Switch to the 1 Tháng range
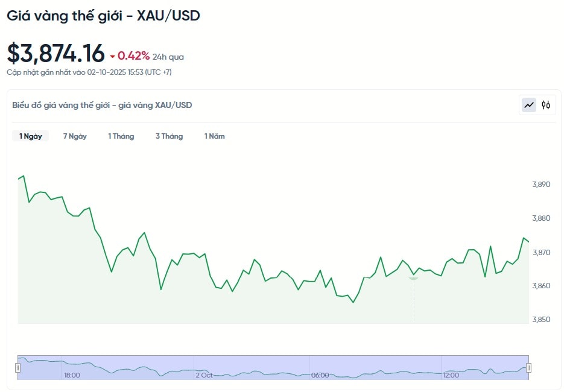564x392 pixels. 121,136
